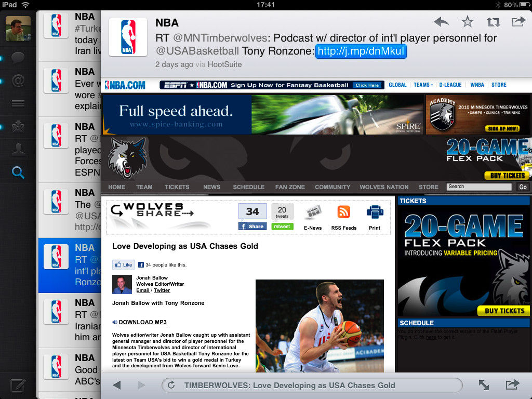The image size is (532, 399).
Task: Open the NBA.COM logo link
Action: pos(125,85)
